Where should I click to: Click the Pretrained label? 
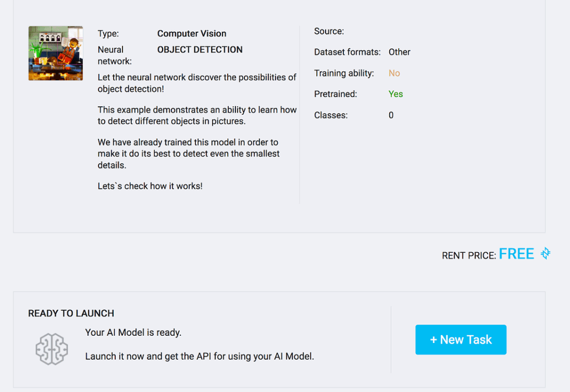tap(336, 94)
